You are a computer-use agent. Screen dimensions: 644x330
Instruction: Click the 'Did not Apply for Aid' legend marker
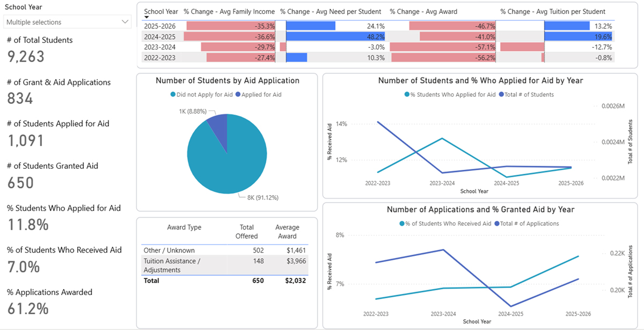click(173, 95)
